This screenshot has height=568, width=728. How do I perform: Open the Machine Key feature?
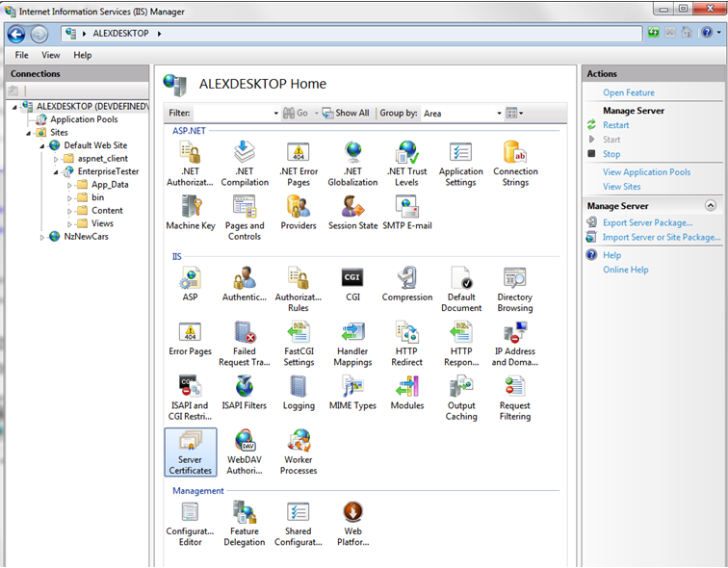pyautogui.click(x=190, y=212)
